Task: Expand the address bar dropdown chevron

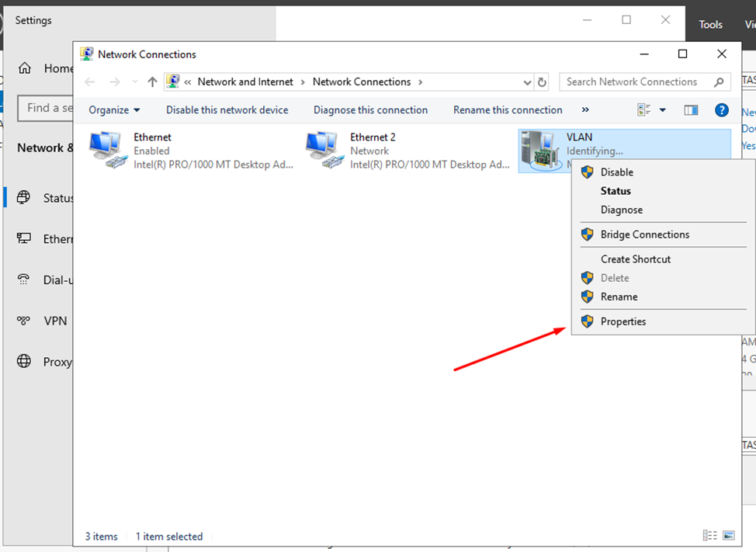Action: pyautogui.click(x=528, y=82)
